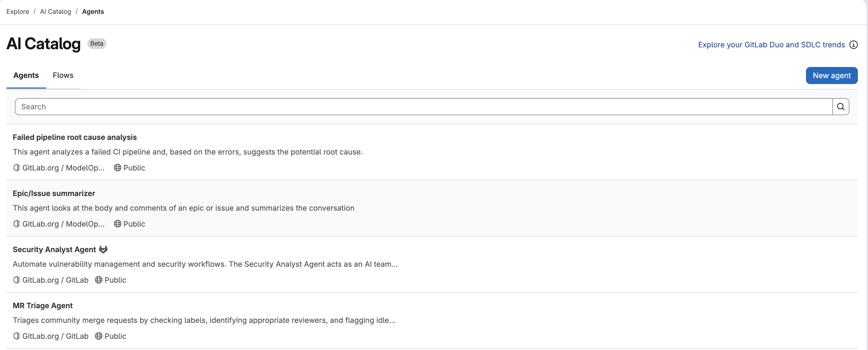
Task: Open the Epic/Issue summarizer agent
Action: [x=54, y=193]
